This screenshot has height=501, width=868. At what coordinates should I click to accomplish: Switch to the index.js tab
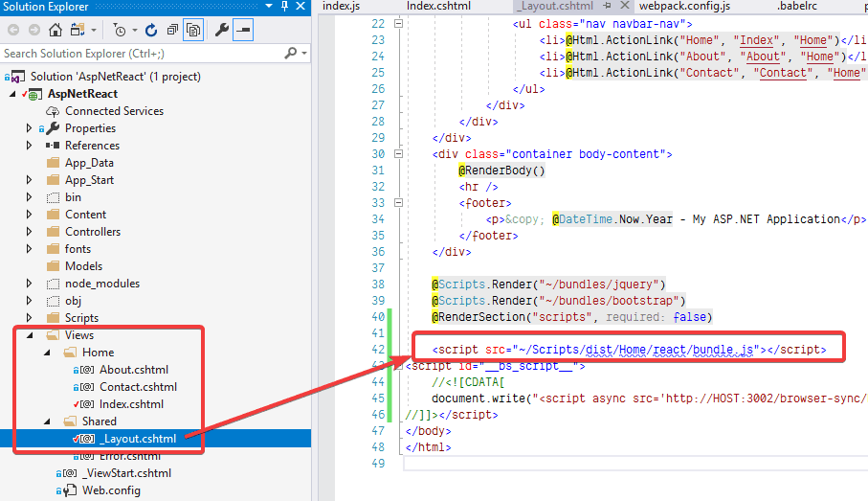(x=342, y=7)
